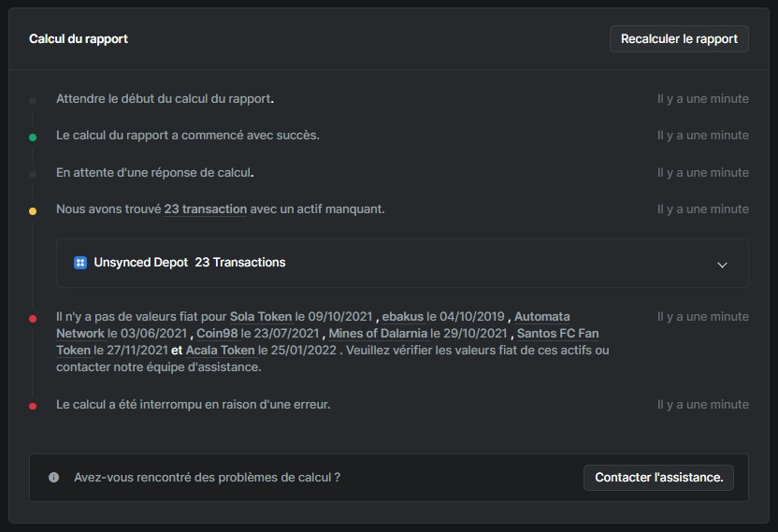Click the Unsynced Depot blue grid icon

(80, 263)
